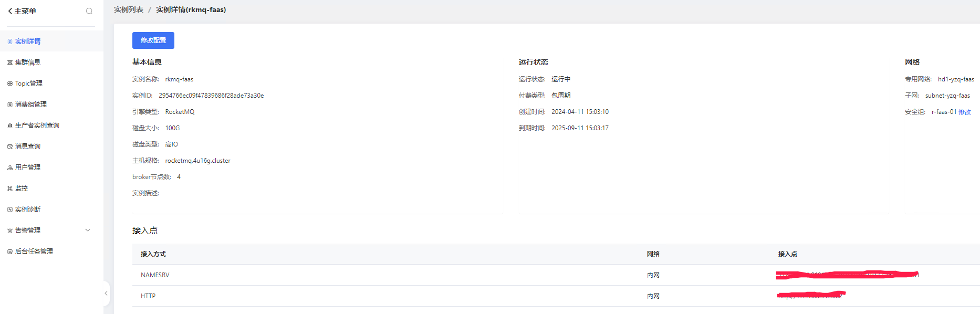The image size is (980, 314).
Task: Open 消费组管理 menu item
Action: point(51,104)
